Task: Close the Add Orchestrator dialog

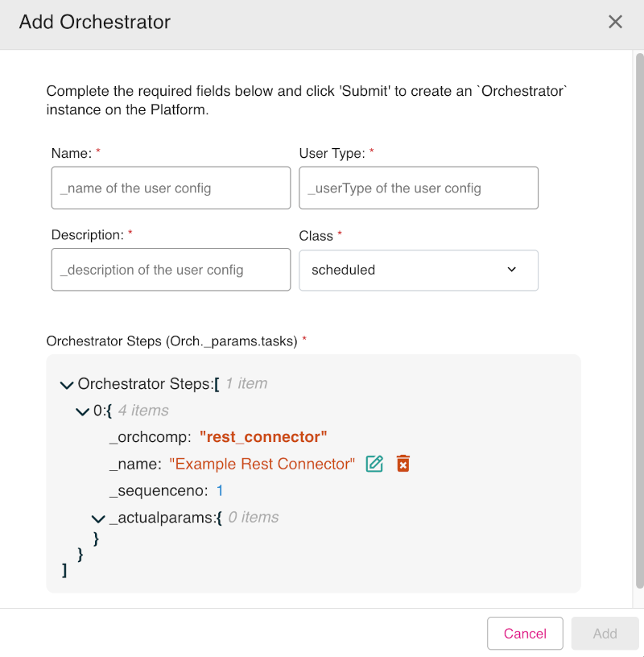Action: coord(615,22)
